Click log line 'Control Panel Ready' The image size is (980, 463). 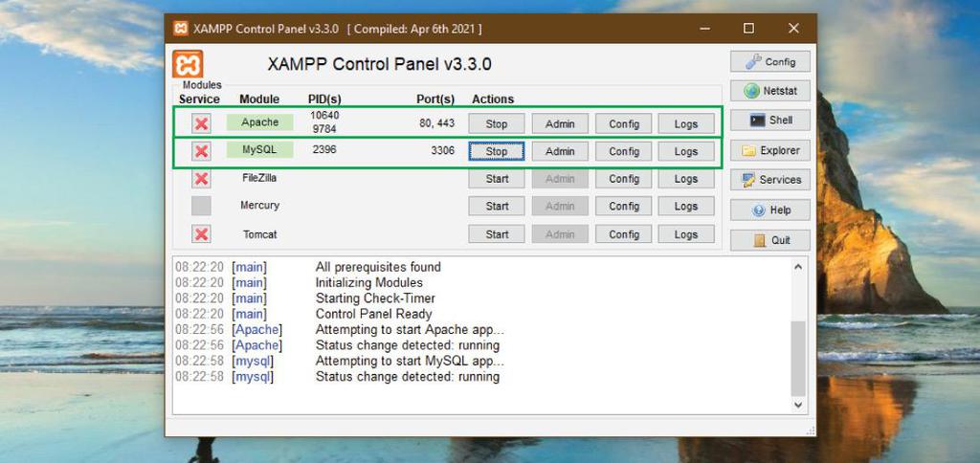[x=374, y=314]
